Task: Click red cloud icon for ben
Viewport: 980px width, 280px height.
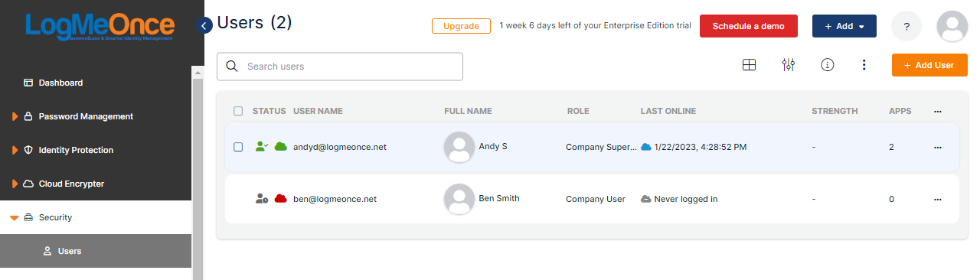Action: tap(280, 199)
